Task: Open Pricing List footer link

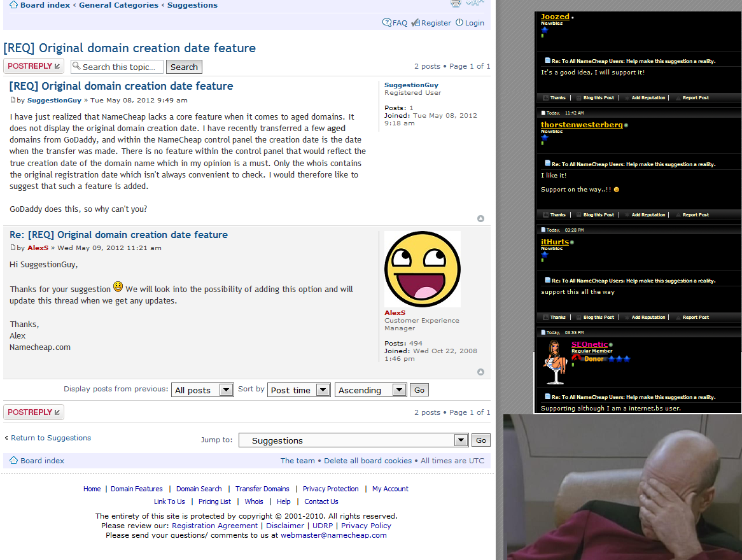Action: coord(215,502)
